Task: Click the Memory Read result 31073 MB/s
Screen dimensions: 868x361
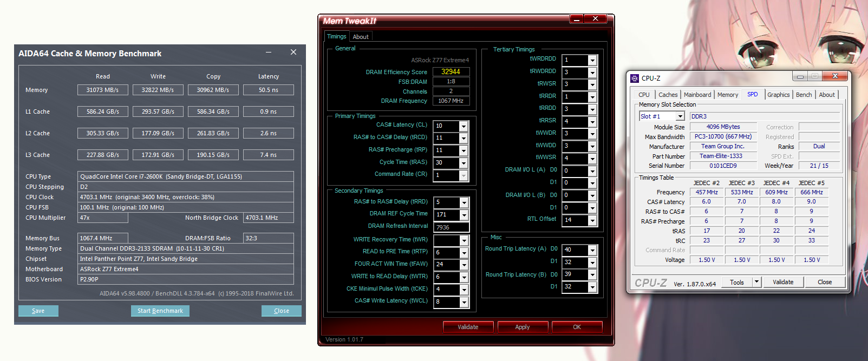Action: (102, 90)
